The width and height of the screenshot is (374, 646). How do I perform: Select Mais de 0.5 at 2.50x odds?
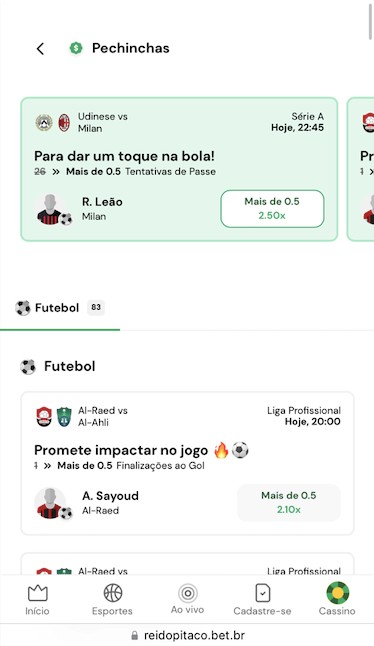[272, 208]
